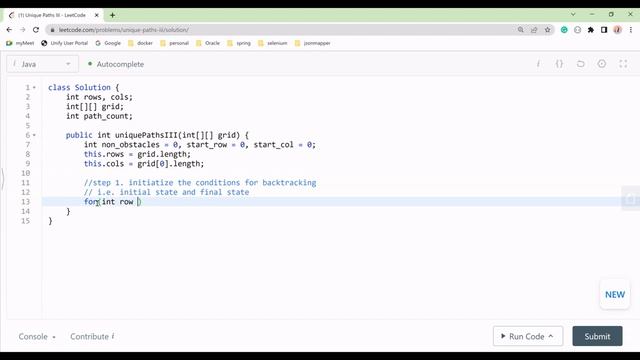Click the editor info icon

pyautogui.click(x=538, y=64)
